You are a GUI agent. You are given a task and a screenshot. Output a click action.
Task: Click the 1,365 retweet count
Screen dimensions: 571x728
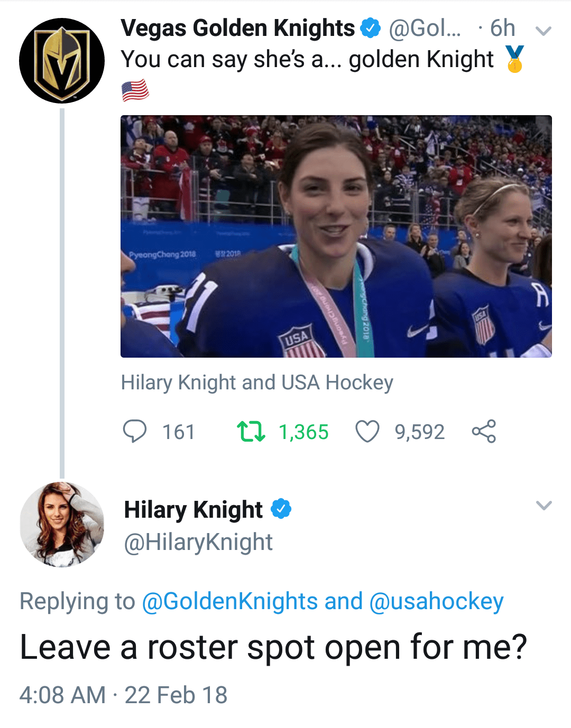click(303, 432)
